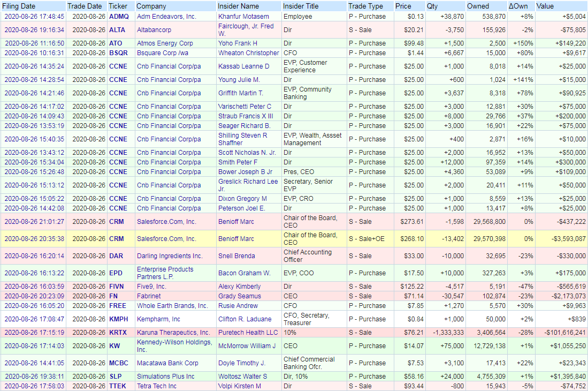
Task: Open the ALTA ticker link
Action: 117,29
